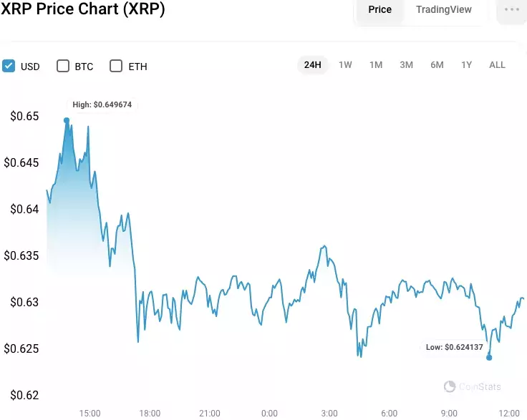
Task: Open the three-dot more options menu
Action: point(511,10)
